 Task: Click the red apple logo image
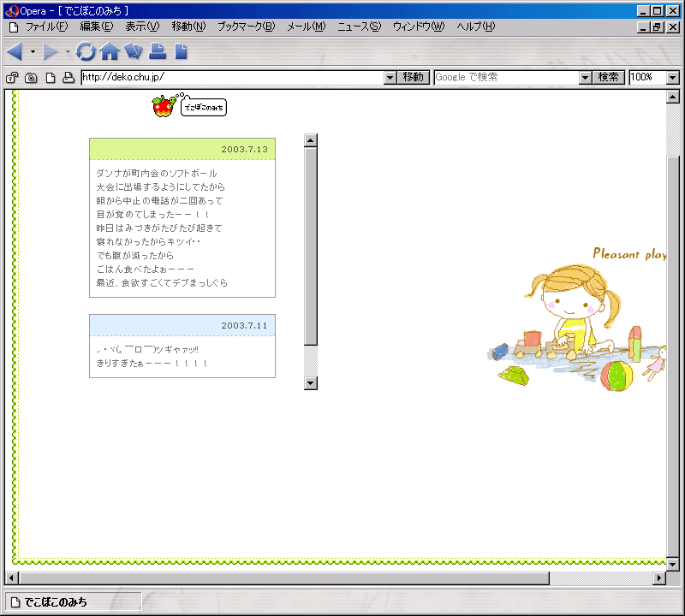pyautogui.click(x=164, y=105)
